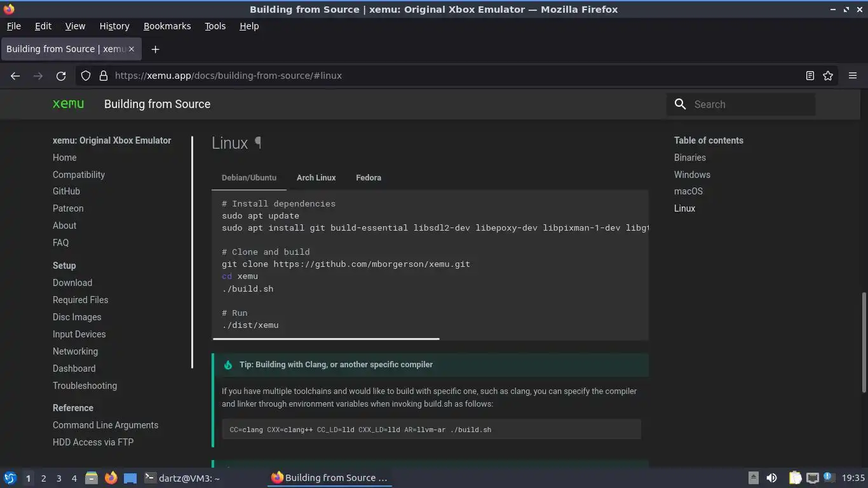Reload the current page
This screenshot has height=488, width=868.
(x=61, y=76)
